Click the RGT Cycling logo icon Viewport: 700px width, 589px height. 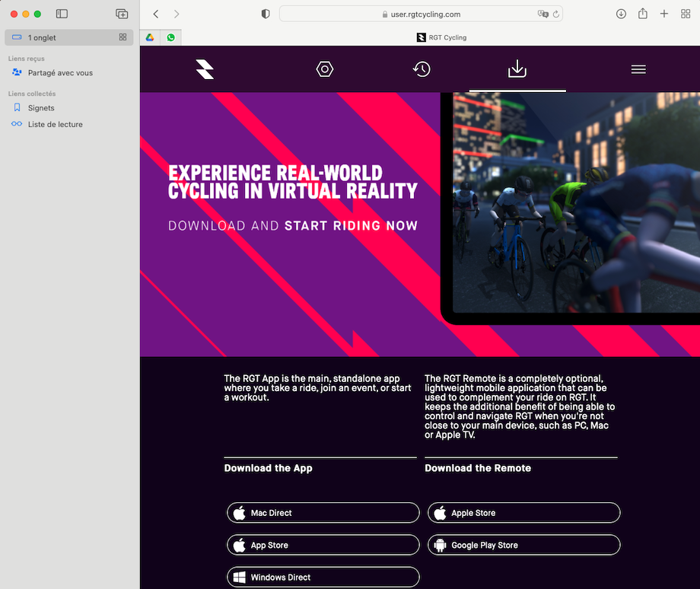(205, 69)
